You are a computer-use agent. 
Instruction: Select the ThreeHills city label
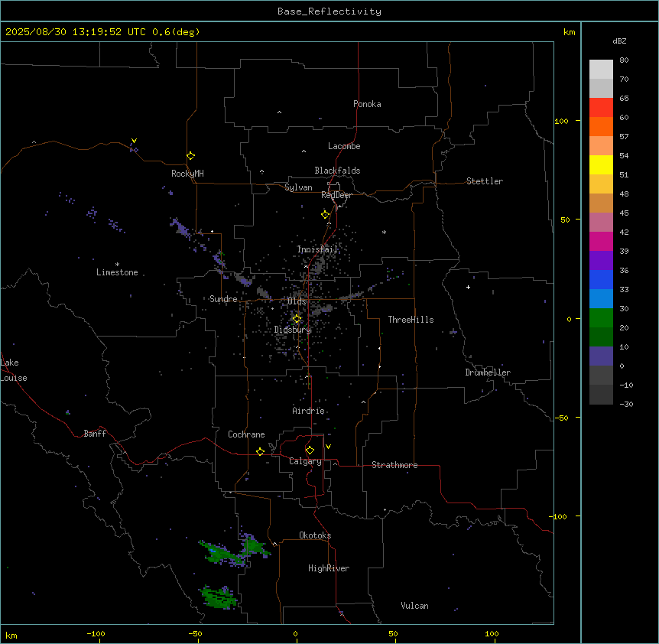coord(411,320)
